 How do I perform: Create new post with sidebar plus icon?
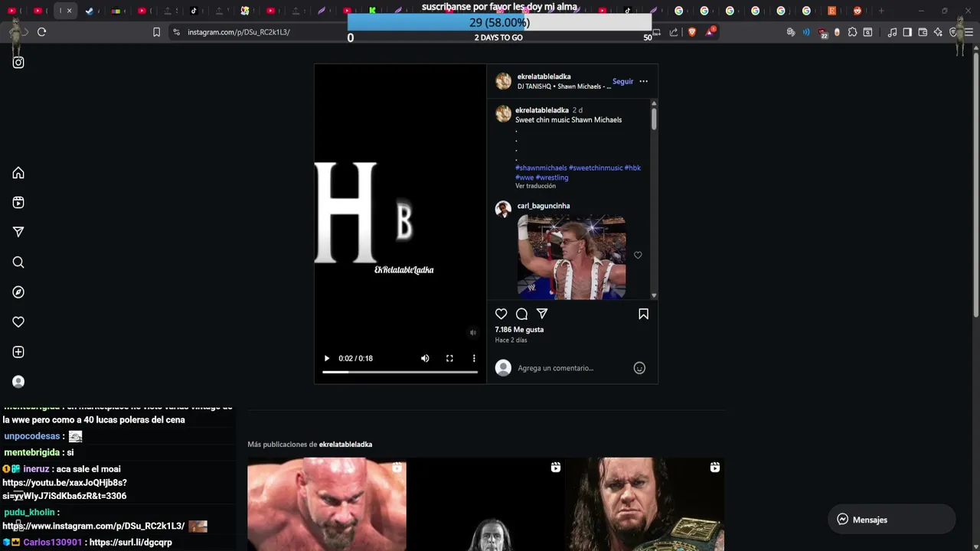pyautogui.click(x=18, y=352)
